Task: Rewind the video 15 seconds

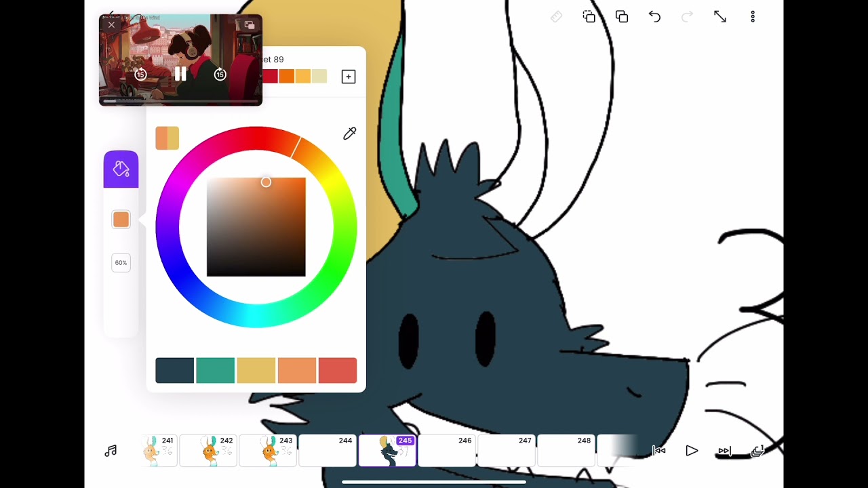Action: point(140,74)
